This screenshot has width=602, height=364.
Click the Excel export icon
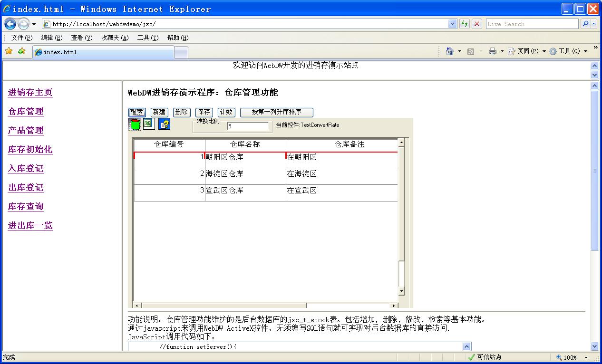click(x=149, y=124)
